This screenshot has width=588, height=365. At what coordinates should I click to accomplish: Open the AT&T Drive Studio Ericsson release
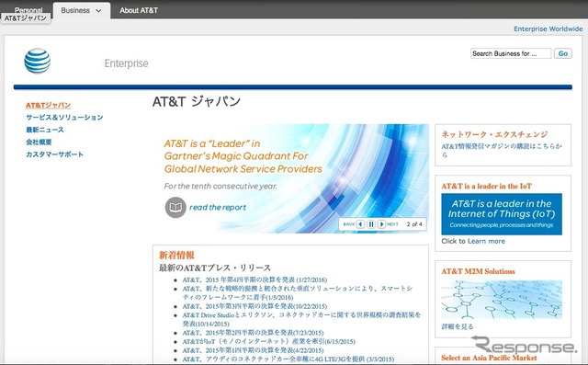click(301, 319)
